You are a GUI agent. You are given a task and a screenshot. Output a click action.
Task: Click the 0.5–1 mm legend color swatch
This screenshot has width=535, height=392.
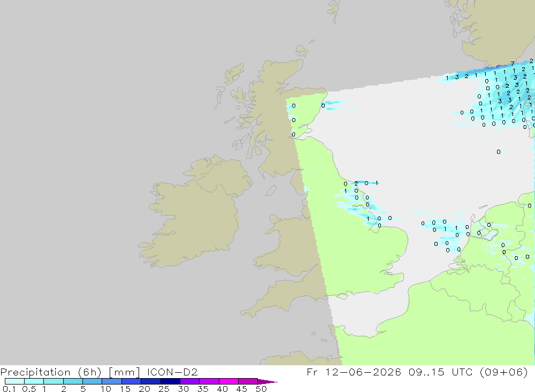tap(34, 381)
